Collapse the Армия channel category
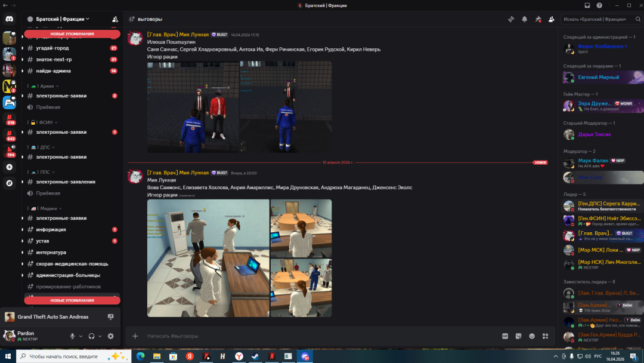Viewport: 644px width, 363px height. click(x=47, y=86)
